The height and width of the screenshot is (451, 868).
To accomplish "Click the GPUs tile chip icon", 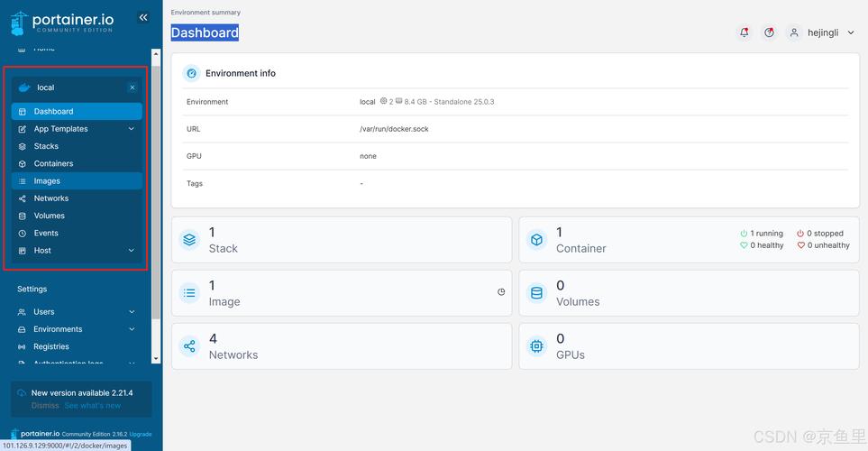I will click(x=537, y=346).
